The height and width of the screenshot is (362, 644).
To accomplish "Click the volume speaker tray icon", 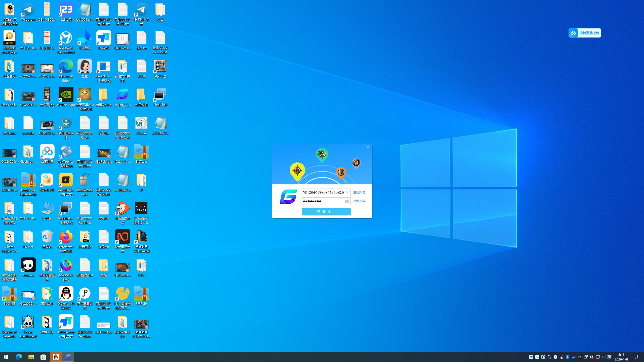I will pos(603,357).
